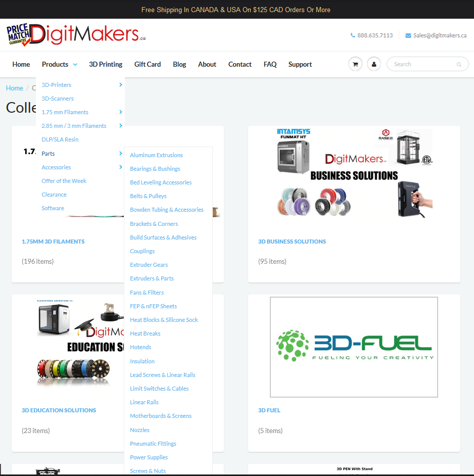Choose Fans & Filters

(x=147, y=293)
